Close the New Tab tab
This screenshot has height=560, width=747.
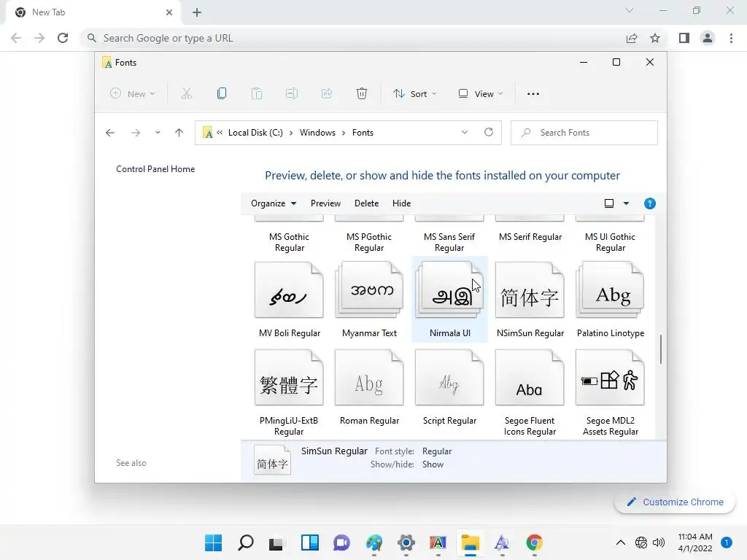(169, 12)
